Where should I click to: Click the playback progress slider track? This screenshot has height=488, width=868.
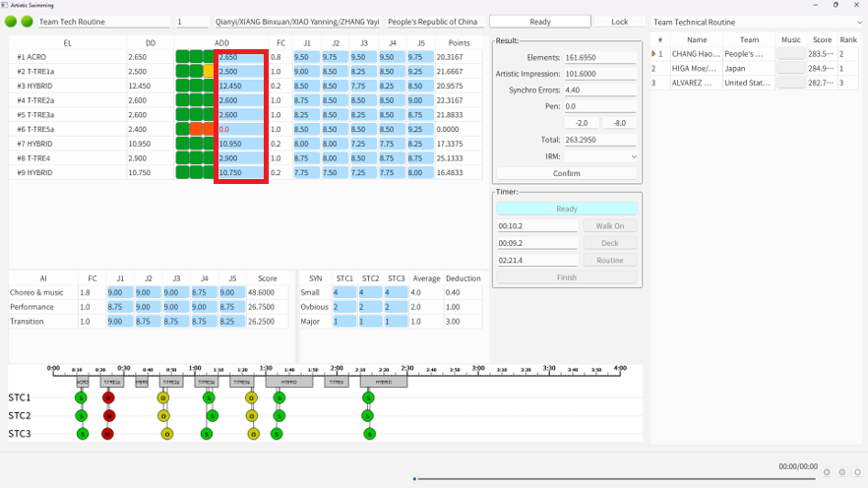tap(614, 478)
